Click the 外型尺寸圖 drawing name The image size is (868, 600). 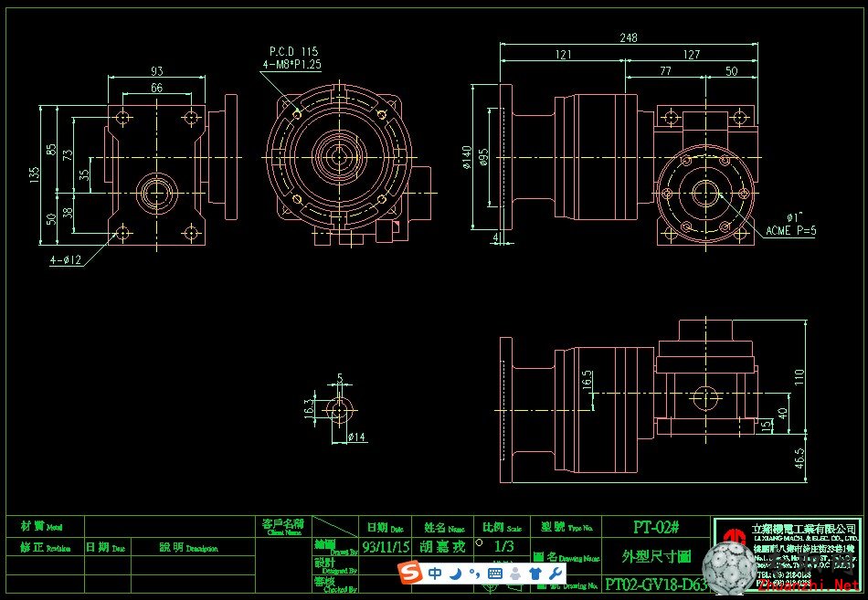657,556
